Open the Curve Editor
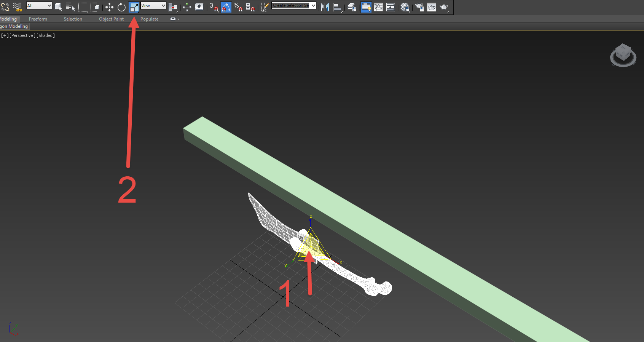Screen dimensions: 644x342 coord(378,7)
